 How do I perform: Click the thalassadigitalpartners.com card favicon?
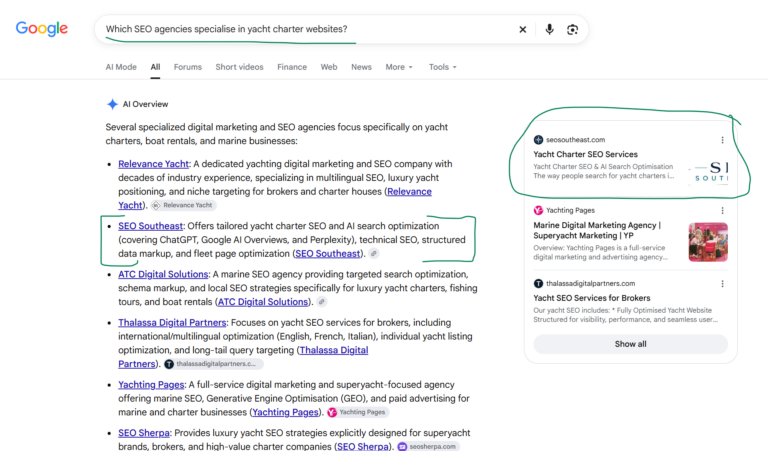click(x=538, y=283)
